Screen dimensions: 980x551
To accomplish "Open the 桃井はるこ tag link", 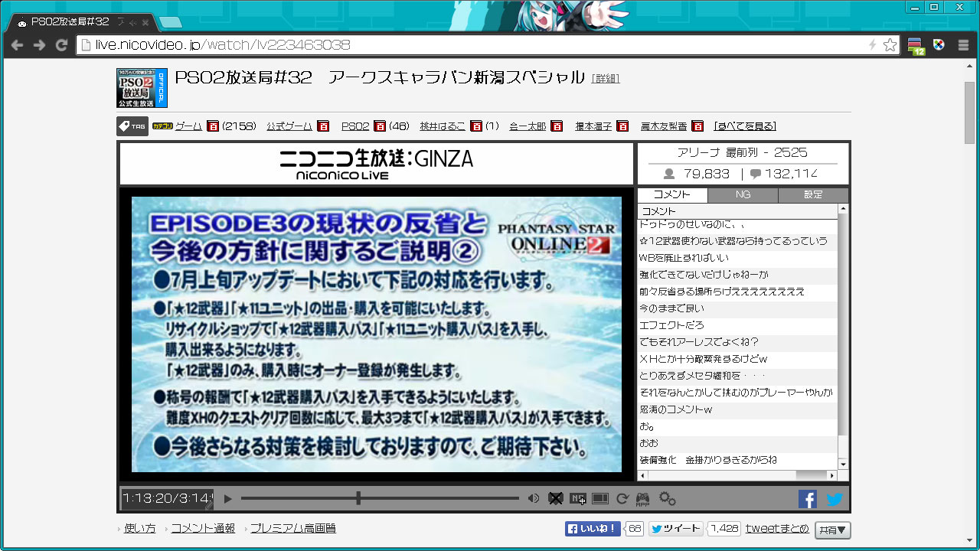I will coord(443,126).
